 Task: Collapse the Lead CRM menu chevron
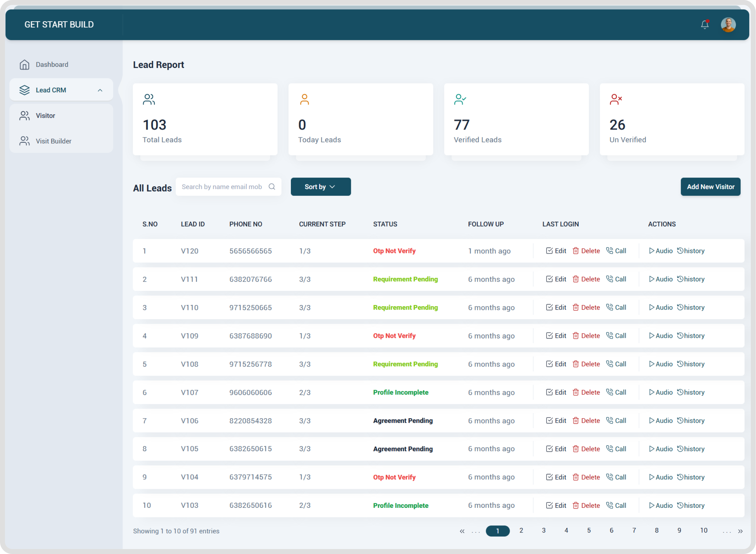(x=100, y=90)
